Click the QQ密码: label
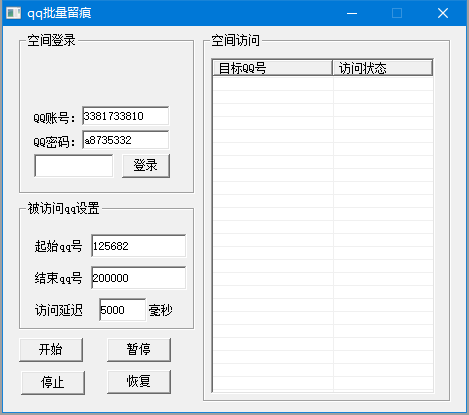 [x=55, y=142]
